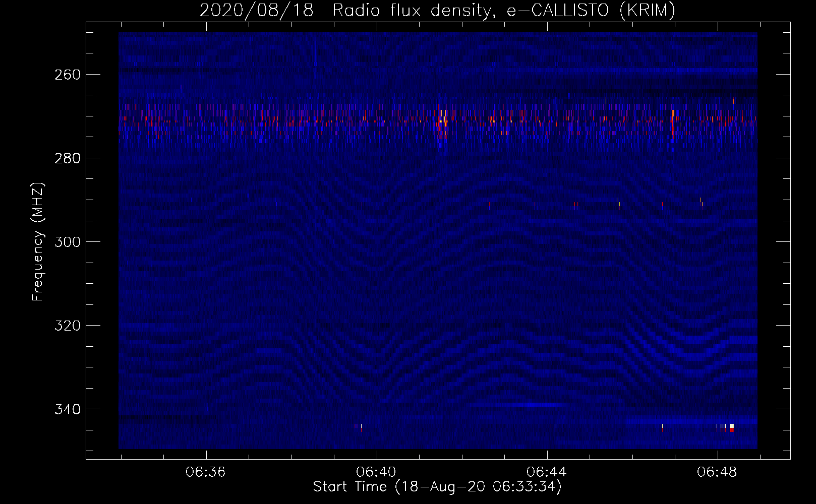Select the 320 frequency tick label

tap(67, 326)
